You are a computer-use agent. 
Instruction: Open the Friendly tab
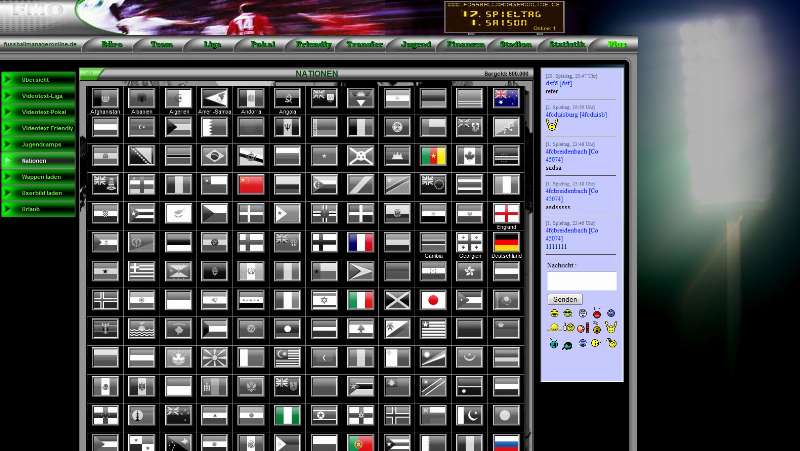point(313,44)
